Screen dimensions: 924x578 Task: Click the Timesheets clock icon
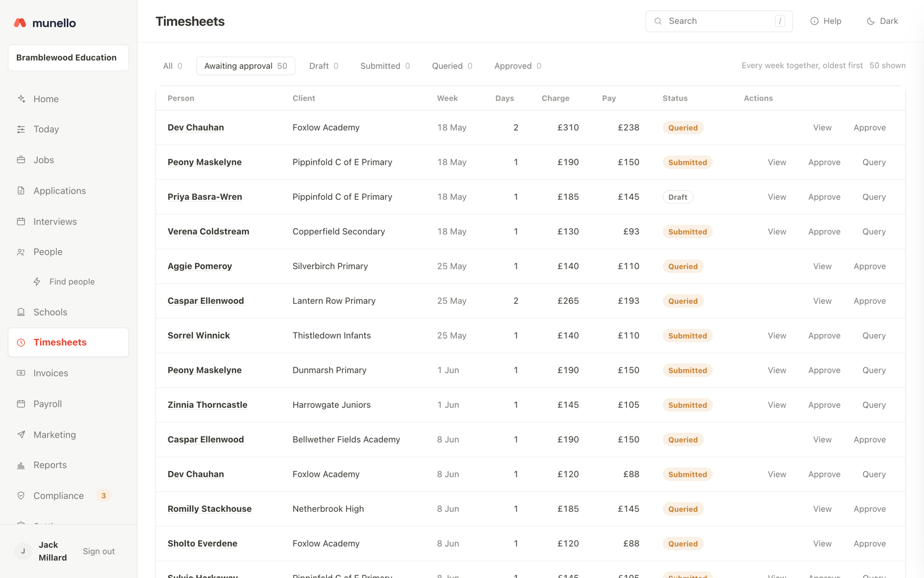[21, 342]
